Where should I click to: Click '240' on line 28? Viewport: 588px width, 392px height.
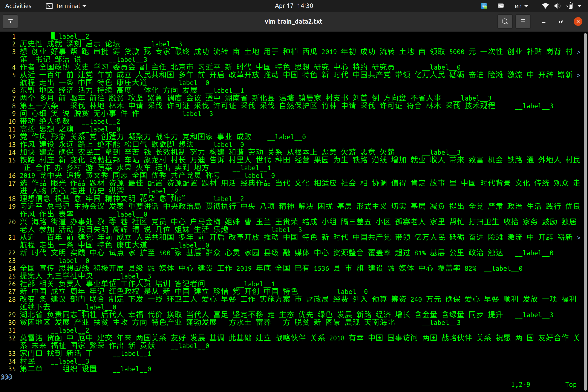click(x=416, y=300)
